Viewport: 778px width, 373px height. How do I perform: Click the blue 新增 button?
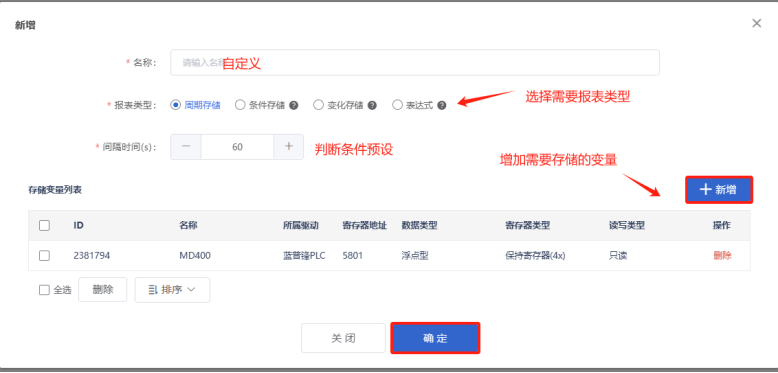coord(719,189)
